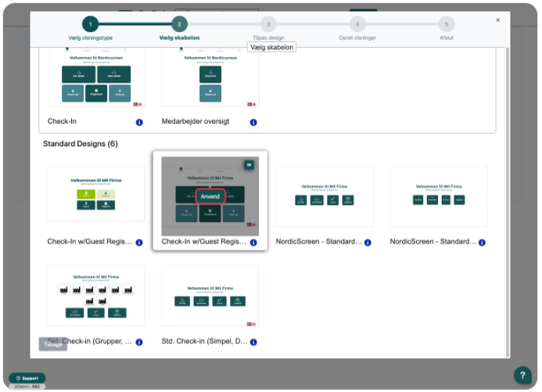Image resolution: width=542 pixels, height=392 pixels.
Task: Select the Check-In template thumbnail
Action: click(96, 77)
